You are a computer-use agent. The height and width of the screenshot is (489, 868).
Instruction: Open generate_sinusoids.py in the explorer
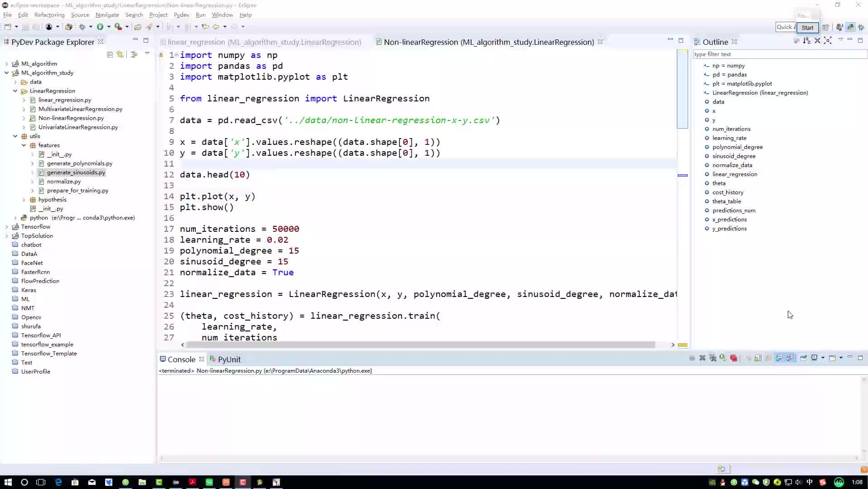point(76,173)
